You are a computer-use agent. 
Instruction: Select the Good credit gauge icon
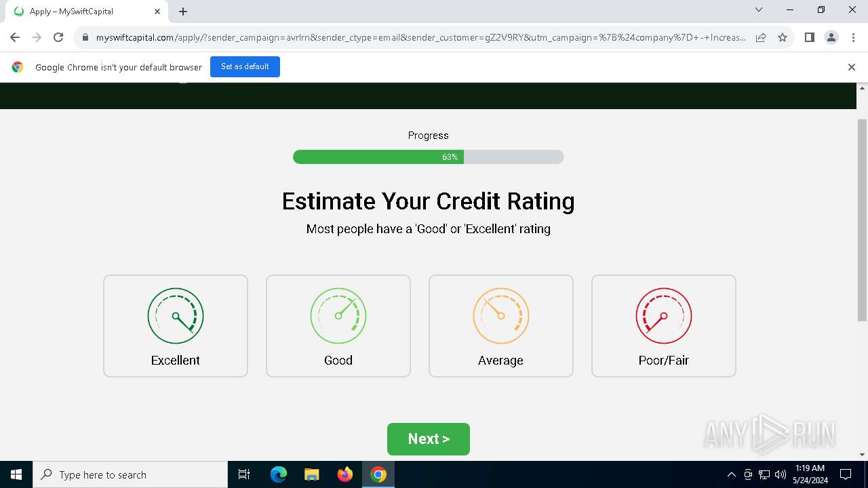point(338,316)
